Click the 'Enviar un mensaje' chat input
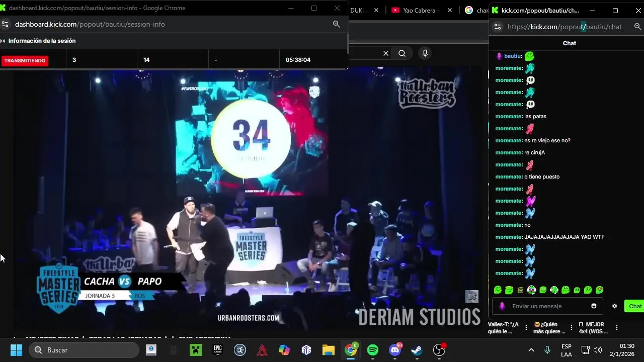Image resolution: width=644 pixels, height=362 pixels. point(547,306)
